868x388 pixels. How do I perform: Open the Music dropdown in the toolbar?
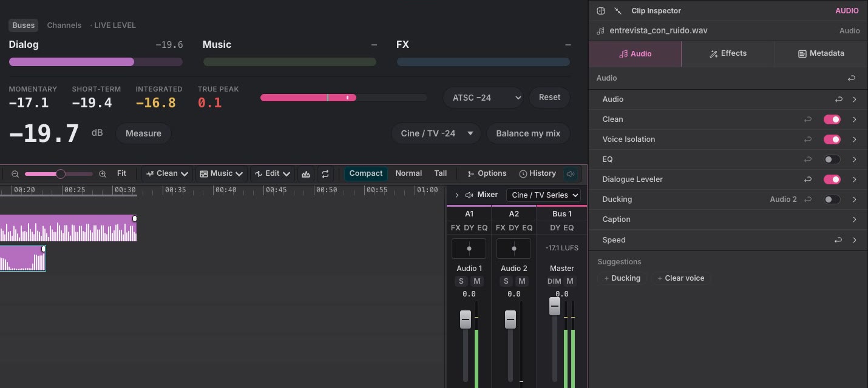point(221,174)
